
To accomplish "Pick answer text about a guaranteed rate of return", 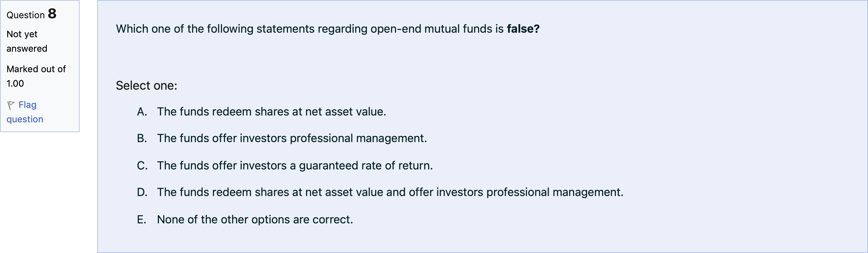I will [295, 166].
